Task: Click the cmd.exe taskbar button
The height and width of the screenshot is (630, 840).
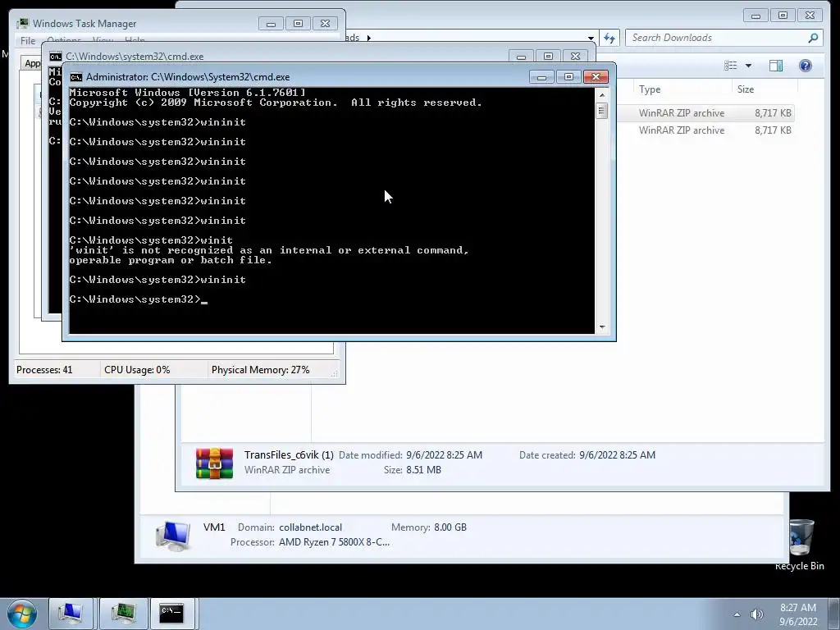Action: [172, 614]
